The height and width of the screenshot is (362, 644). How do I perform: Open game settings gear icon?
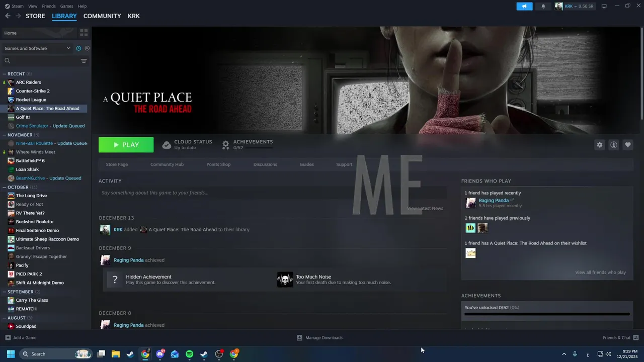600,145
